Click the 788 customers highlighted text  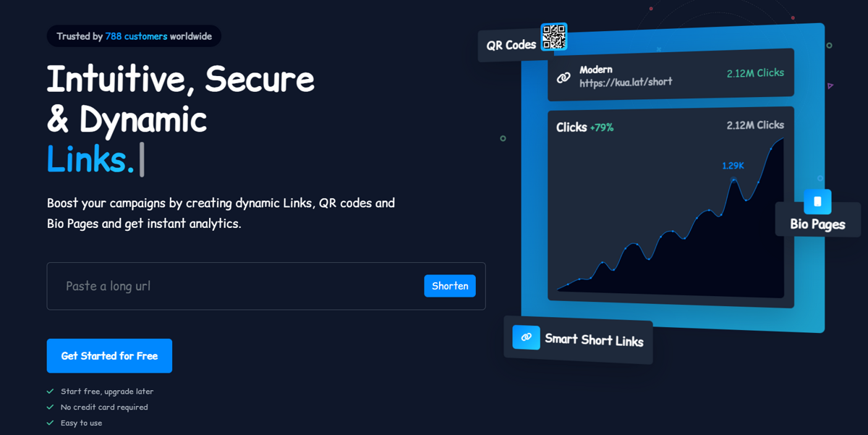click(136, 36)
